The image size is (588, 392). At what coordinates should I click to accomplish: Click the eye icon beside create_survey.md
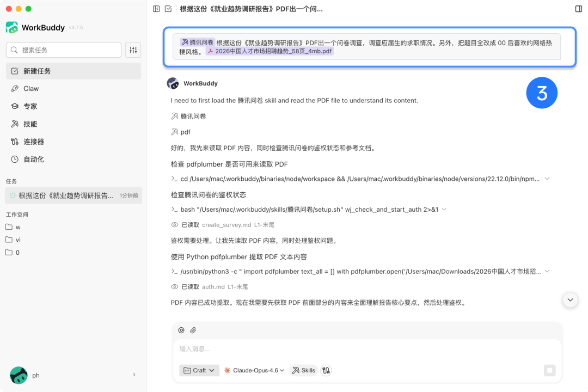pyautogui.click(x=174, y=225)
